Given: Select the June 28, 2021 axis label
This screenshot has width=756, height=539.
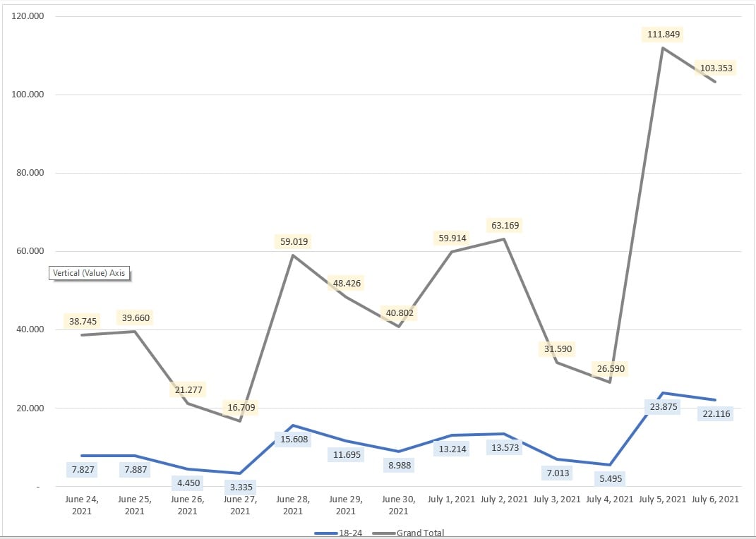Looking at the screenshot, I should [x=293, y=504].
